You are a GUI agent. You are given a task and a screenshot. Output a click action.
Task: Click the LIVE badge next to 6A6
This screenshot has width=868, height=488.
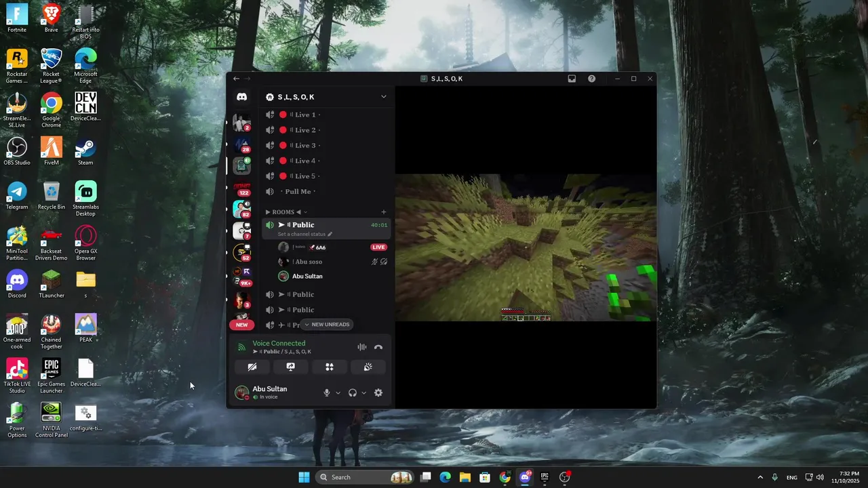click(x=378, y=247)
